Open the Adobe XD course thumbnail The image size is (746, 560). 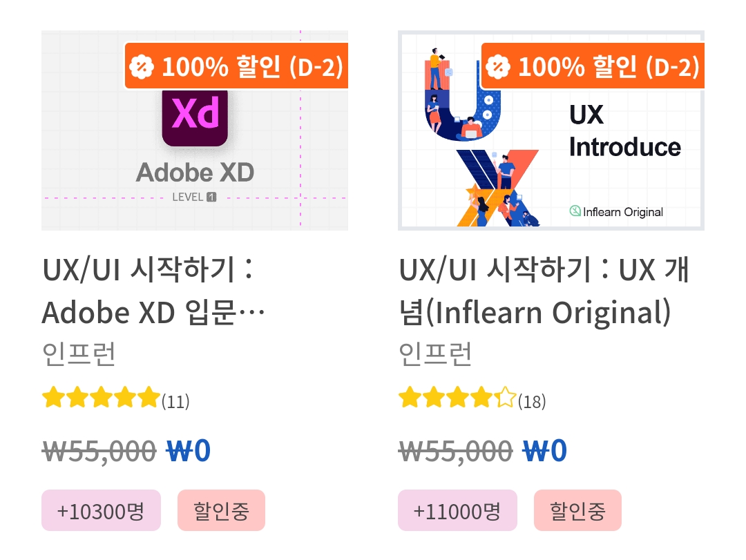[x=195, y=131]
